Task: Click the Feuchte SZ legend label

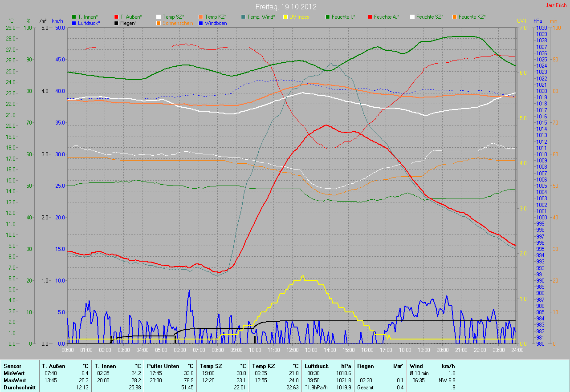Action: click(429, 17)
